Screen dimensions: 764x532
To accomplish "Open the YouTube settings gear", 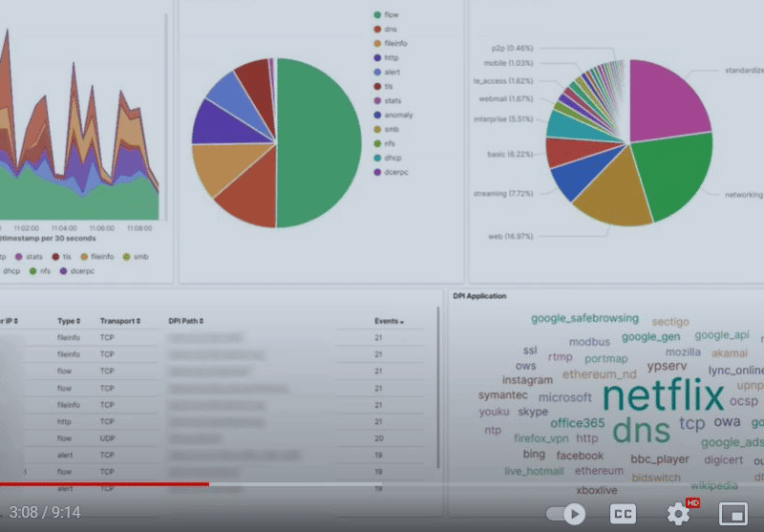I will (x=678, y=514).
